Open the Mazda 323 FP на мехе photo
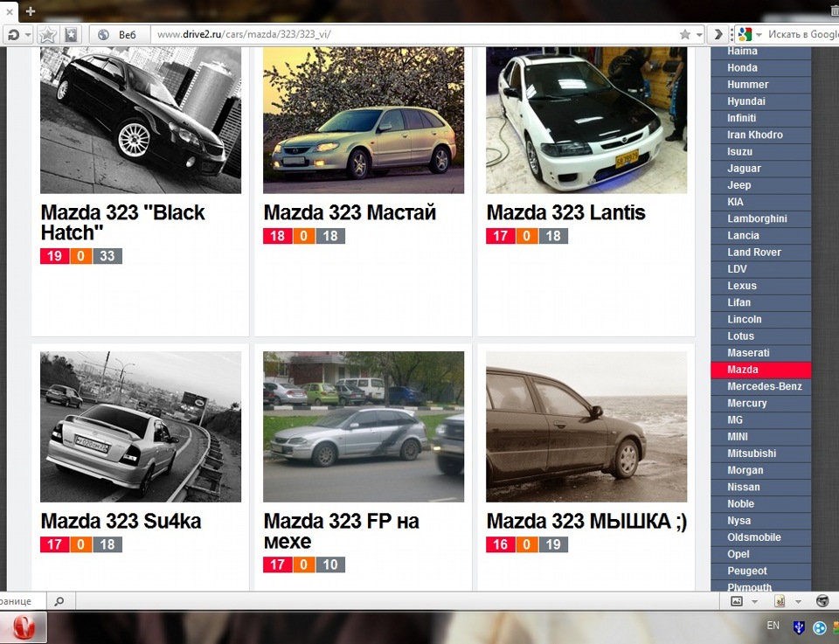The height and width of the screenshot is (644, 839). [364, 426]
